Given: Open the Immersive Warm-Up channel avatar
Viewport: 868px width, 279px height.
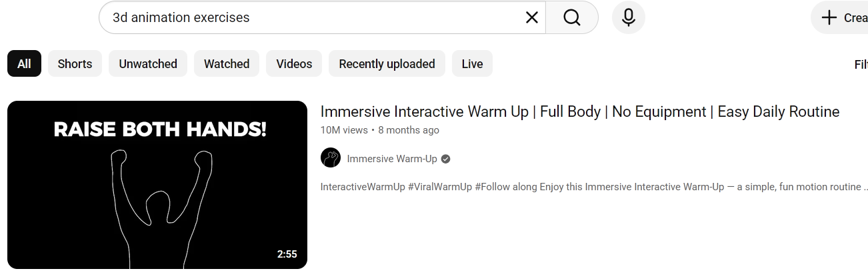Looking at the screenshot, I should tap(331, 158).
